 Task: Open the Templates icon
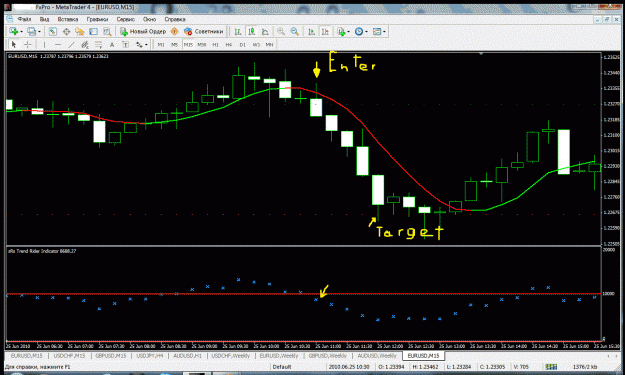coord(377,31)
